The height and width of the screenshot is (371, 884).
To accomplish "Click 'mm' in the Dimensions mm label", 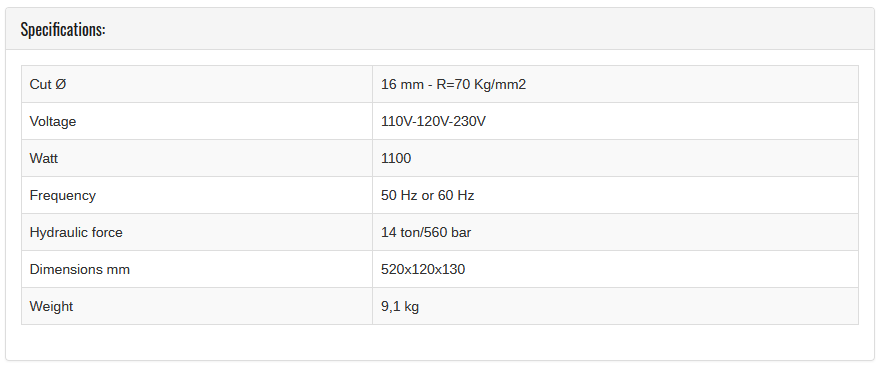I will tap(118, 270).
